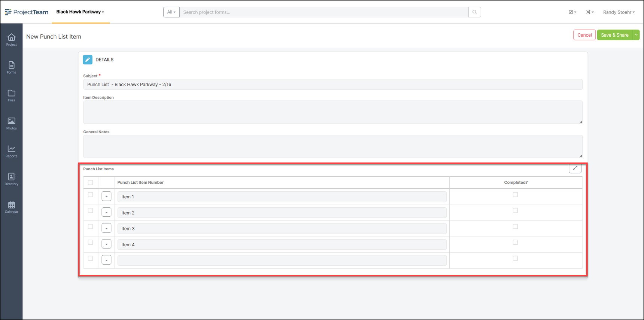Click the ProjectTeam logo
The height and width of the screenshot is (320, 644).
pyautogui.click(x=27, y=12)
